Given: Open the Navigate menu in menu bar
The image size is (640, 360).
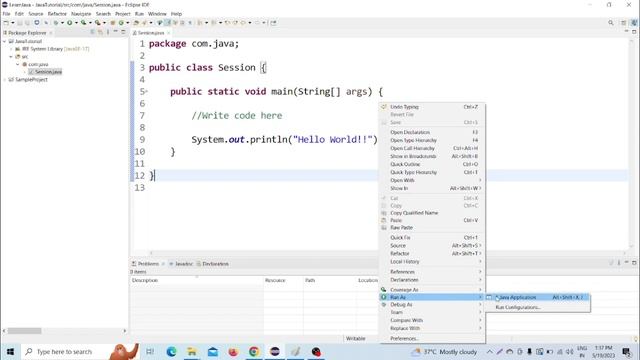Looking at the screenshot, I should pos(81,14).
